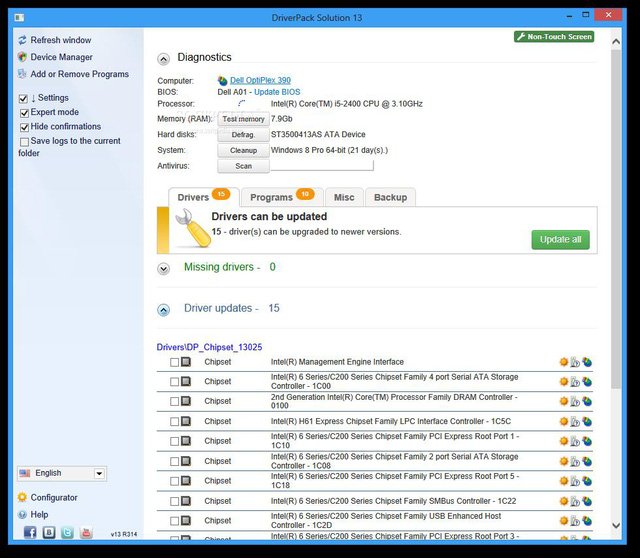Open the Twitter social icon

tap(67, 533)
